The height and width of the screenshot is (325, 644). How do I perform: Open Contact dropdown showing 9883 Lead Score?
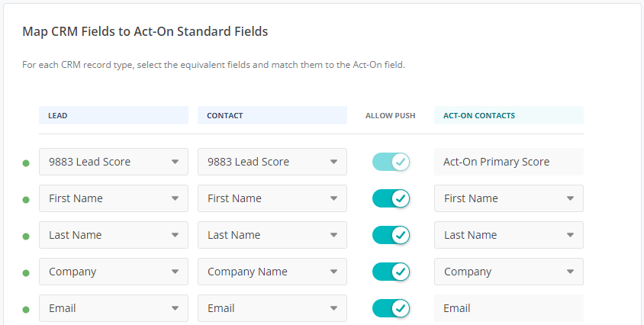tap(272, 162)
